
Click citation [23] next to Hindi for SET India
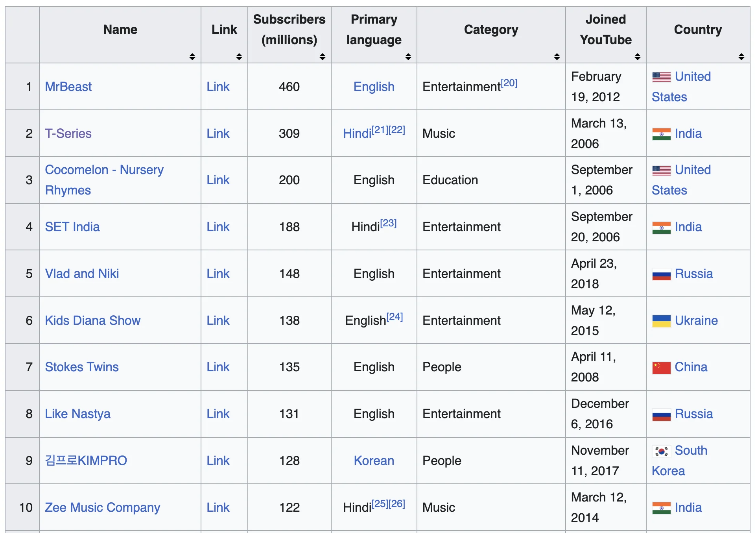(389, 223)
